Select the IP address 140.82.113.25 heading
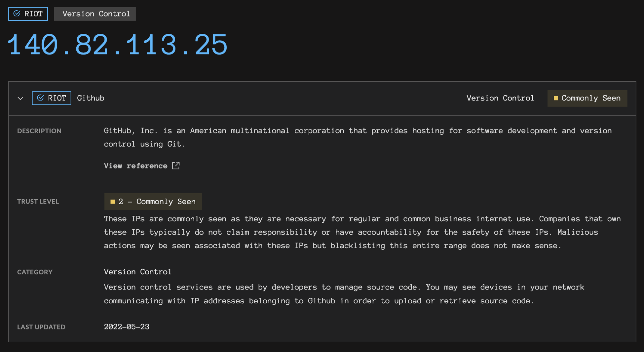 pyautogui.click(x=118, y=45)
